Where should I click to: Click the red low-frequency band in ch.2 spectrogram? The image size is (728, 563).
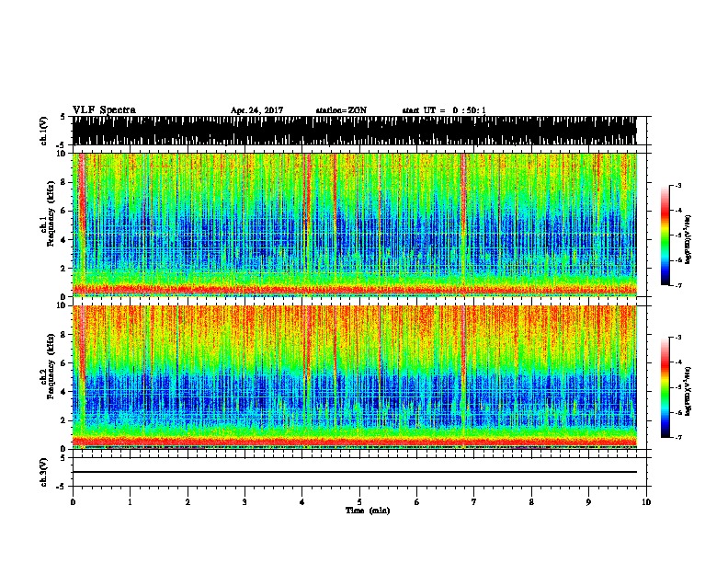pyautogui.click(x=355, y=442)
